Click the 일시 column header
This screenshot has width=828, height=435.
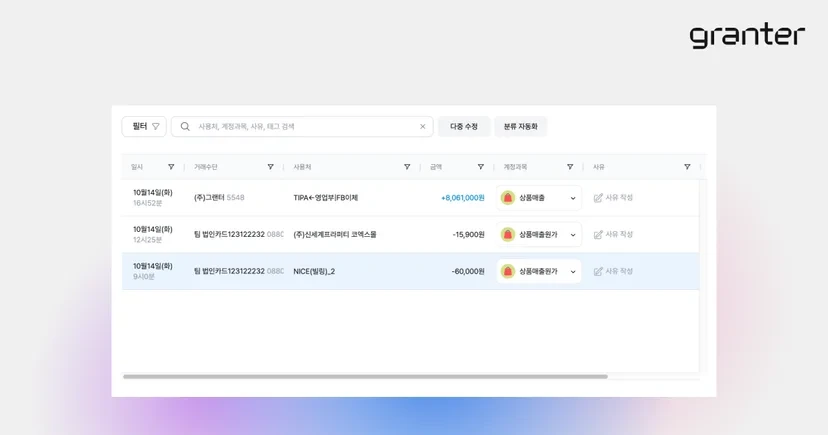[137, 167]
